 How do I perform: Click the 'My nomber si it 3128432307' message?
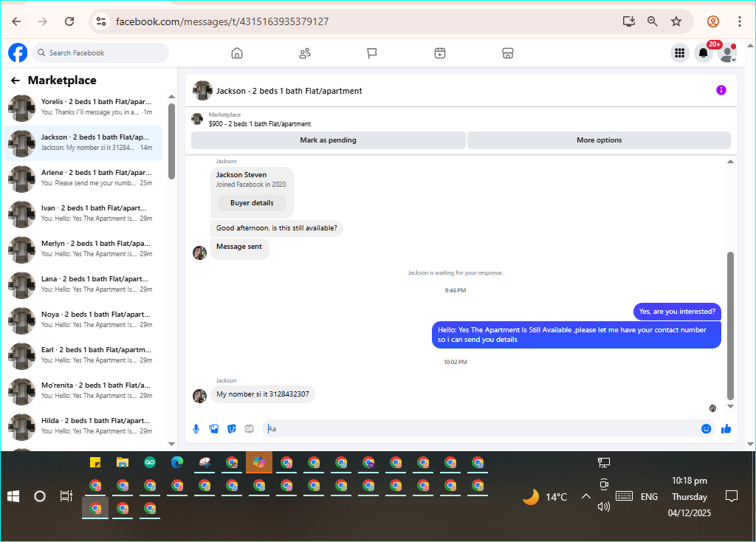pos(263,394)
